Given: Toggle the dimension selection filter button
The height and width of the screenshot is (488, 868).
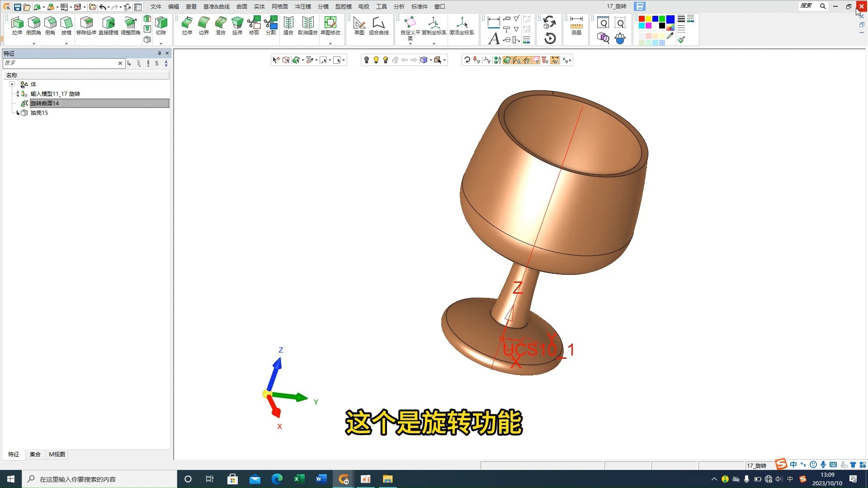Looking at the screenshot, I should [x=555, y=60].
